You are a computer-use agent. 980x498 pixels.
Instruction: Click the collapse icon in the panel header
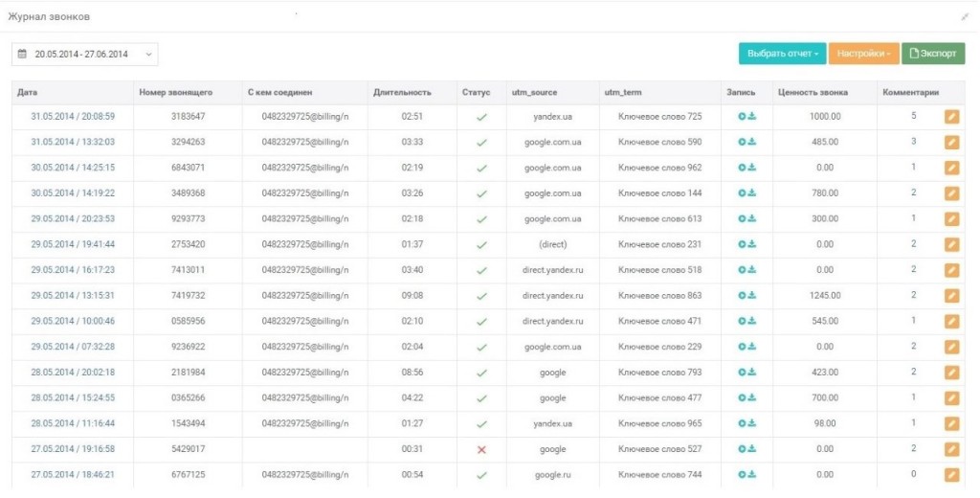point(965,17)
